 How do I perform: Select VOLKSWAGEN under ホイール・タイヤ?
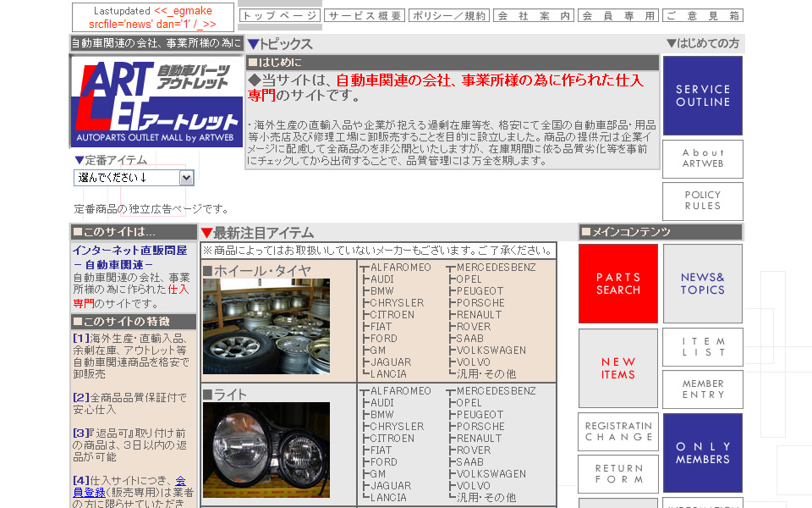(x=491, y=351)
